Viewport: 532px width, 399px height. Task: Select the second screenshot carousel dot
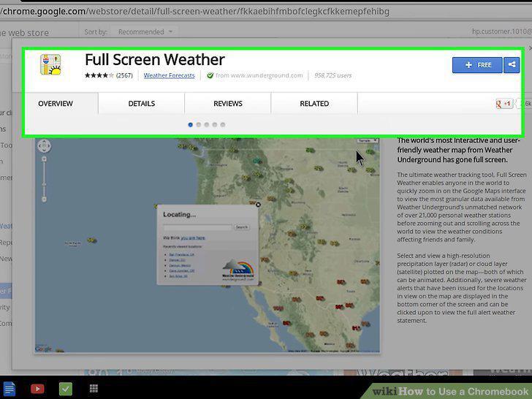(x=199, y=125)
